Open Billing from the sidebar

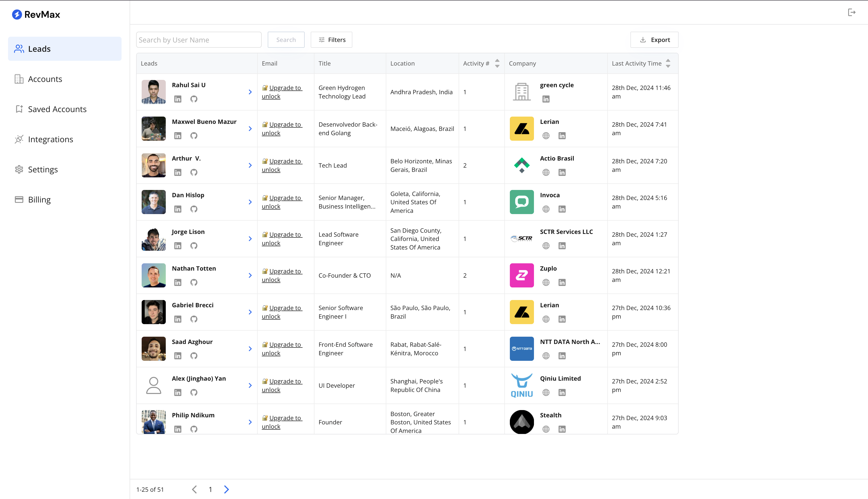pyautogui.click(x=39, y=200)
